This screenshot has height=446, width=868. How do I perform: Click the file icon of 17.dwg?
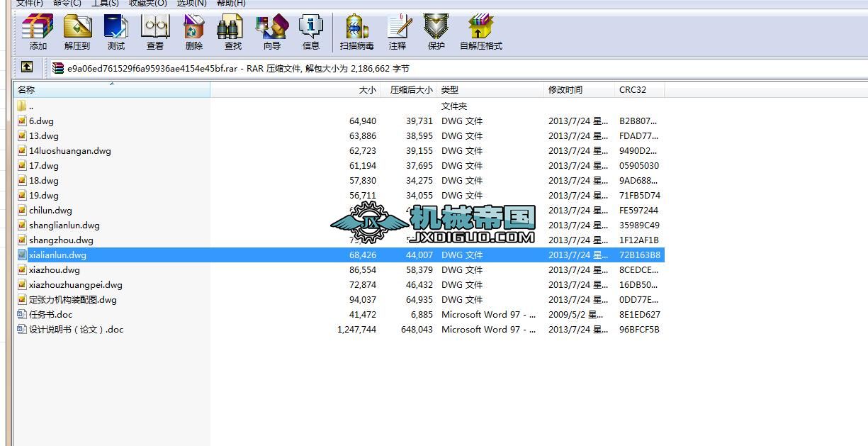coord(22,165)
